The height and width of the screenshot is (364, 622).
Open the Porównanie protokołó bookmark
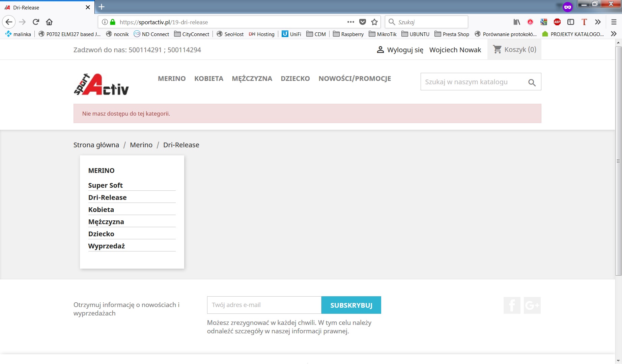506,34
